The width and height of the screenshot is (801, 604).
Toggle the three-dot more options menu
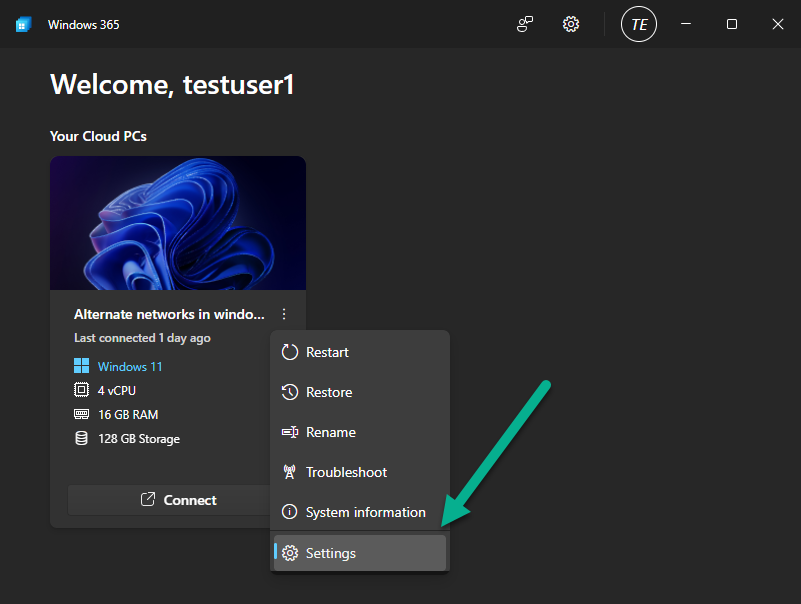point(284,314)
